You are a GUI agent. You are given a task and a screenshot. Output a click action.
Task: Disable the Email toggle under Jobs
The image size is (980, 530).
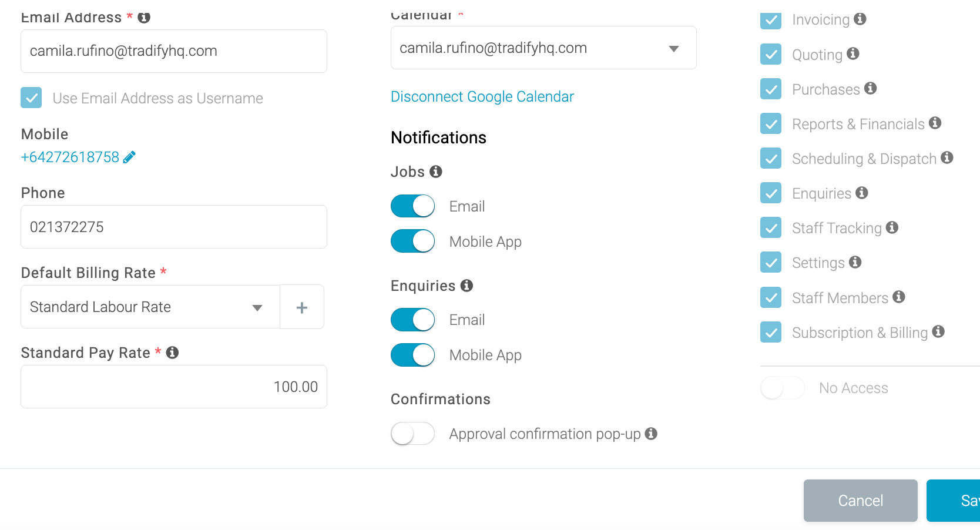(x=412, y=206)
